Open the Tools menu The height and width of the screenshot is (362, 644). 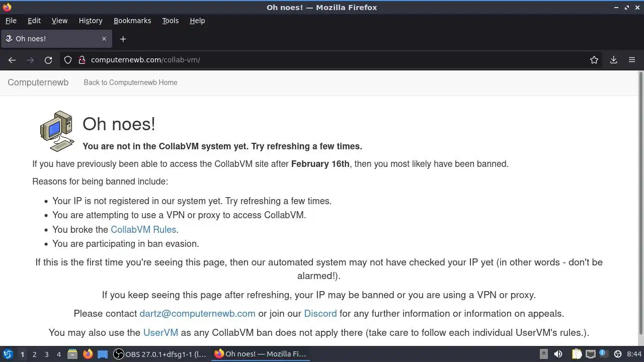coord(170,21)
